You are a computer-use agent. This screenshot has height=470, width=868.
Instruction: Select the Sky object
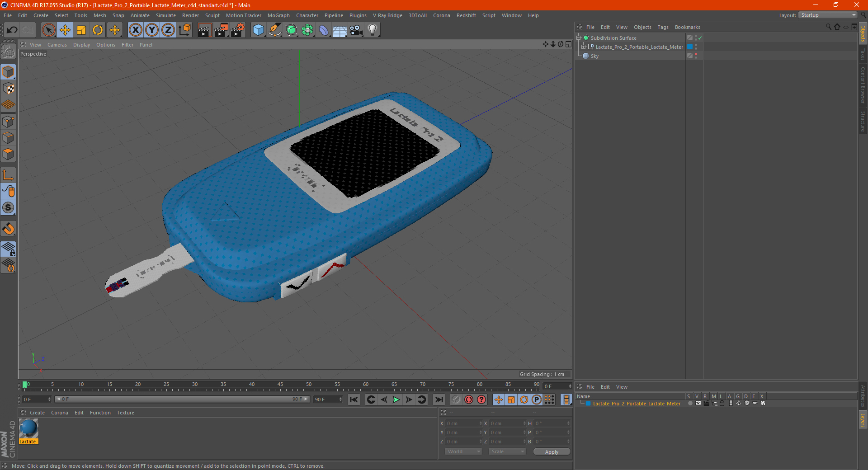(594, 56)
